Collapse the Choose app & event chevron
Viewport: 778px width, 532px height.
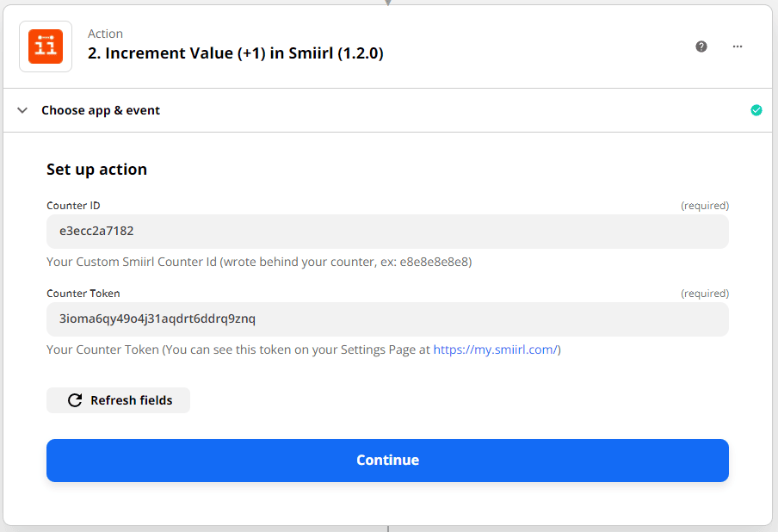(x=22, y=110)
